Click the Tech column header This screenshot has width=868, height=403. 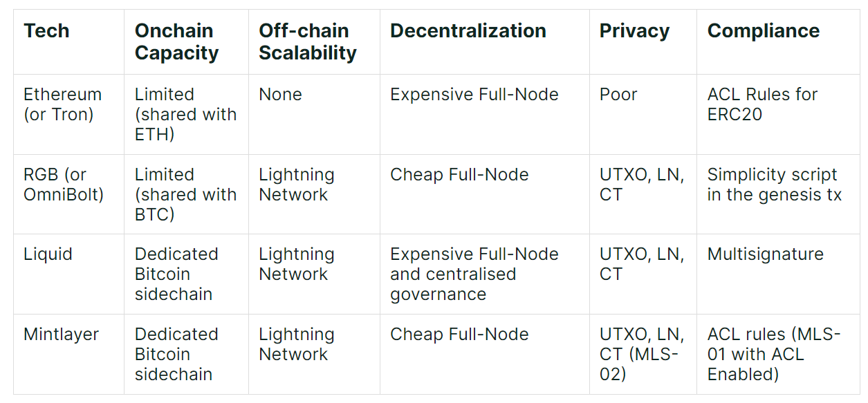[46, 31]
